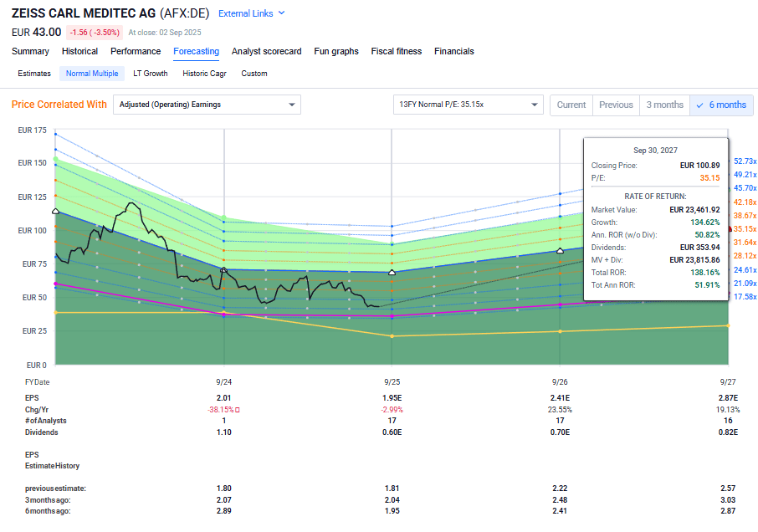Image resolution: width=758 pixels, height=532 pixels.
Task: Click the 2.41E EPS estimate for 9/26
Action: pos(560,397)
